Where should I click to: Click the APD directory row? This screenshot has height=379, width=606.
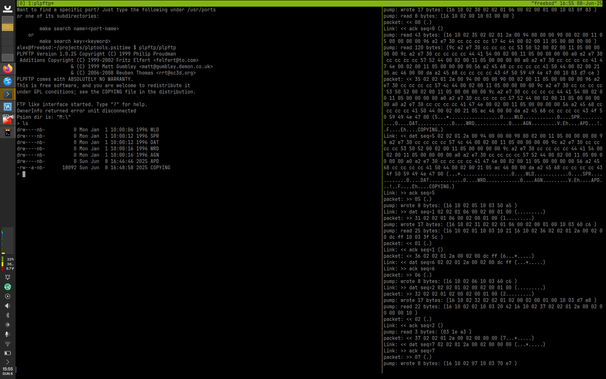88,161
